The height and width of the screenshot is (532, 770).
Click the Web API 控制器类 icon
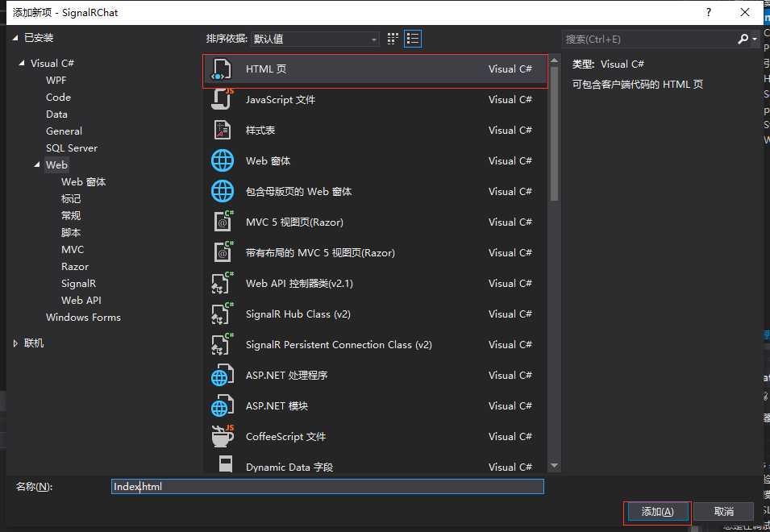coord(223,283)
